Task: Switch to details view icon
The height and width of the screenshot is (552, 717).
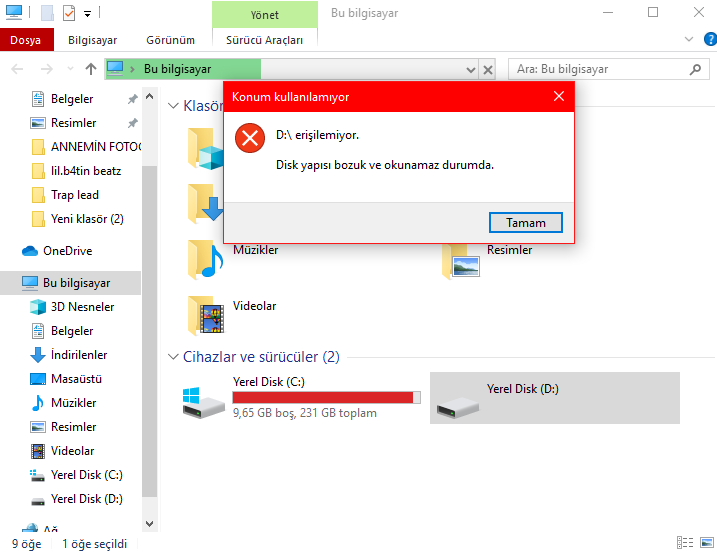Action: (x=685, y=543)
